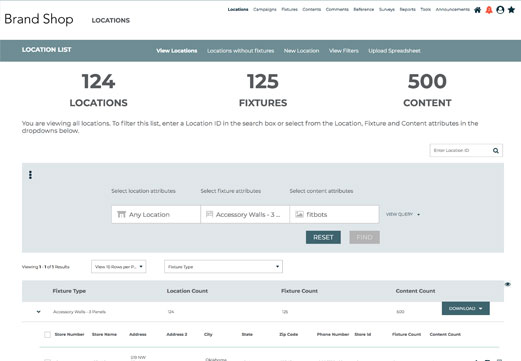Image resolution: width=521 pixels, height=361 pixels.
Task: Open the Reports top menu
Action: [x=407, y=9]
